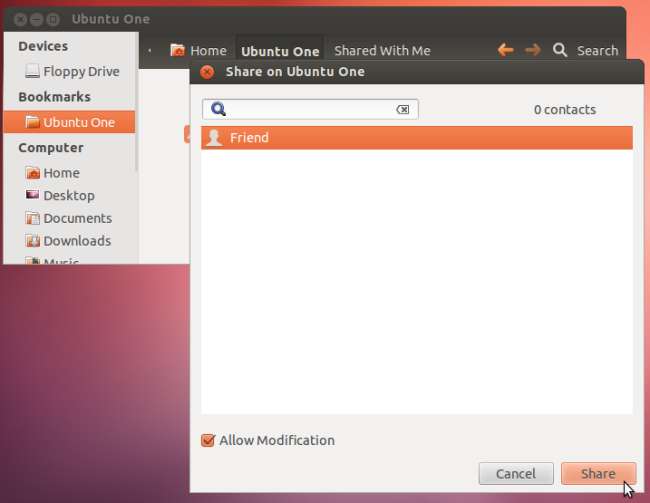Go back with the left arrow
The height and width of the screenshot is (503, 650).
[x=505, y=50]
